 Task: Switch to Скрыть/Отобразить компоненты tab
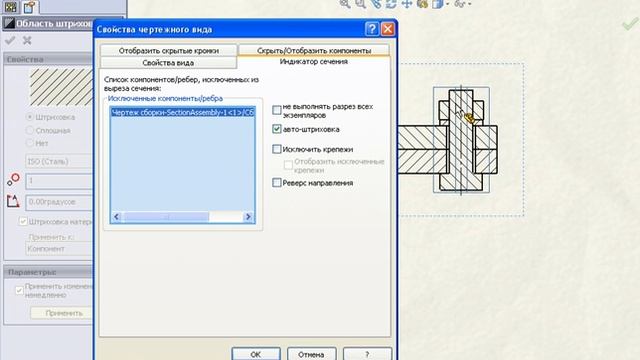314,51
